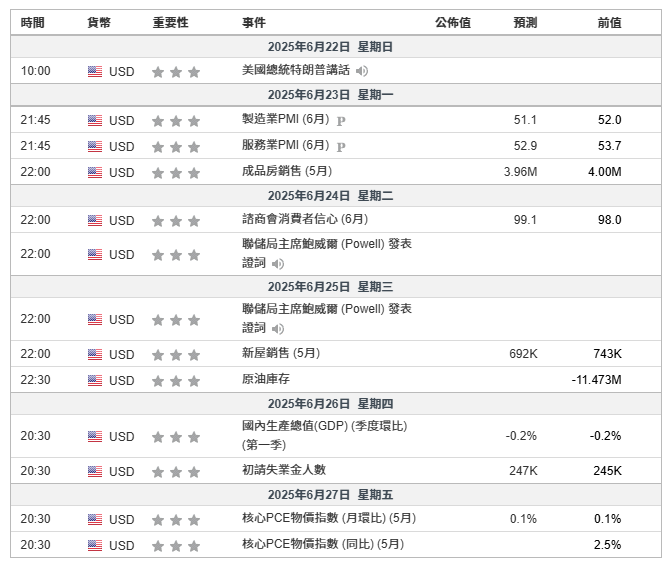
Task: Click the US flag in the 核心PCE月環比 row
Action: click(x=95, y=519)
